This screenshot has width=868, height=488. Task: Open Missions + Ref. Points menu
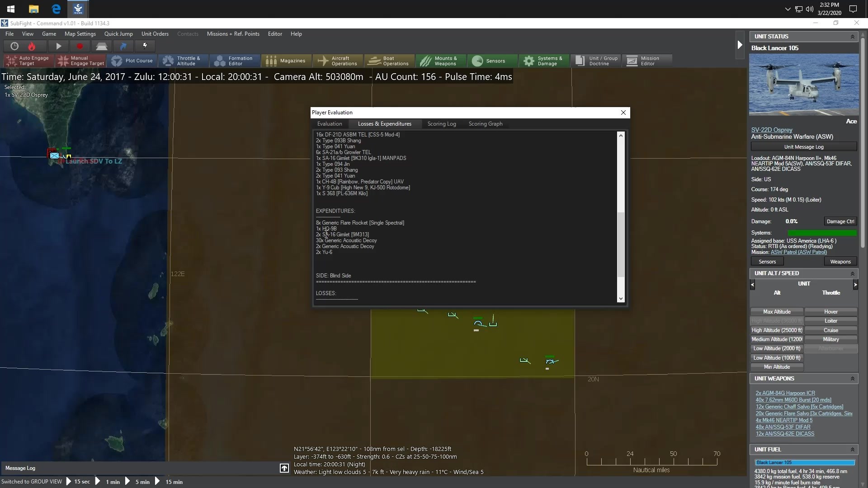click(x=233, y=34)
